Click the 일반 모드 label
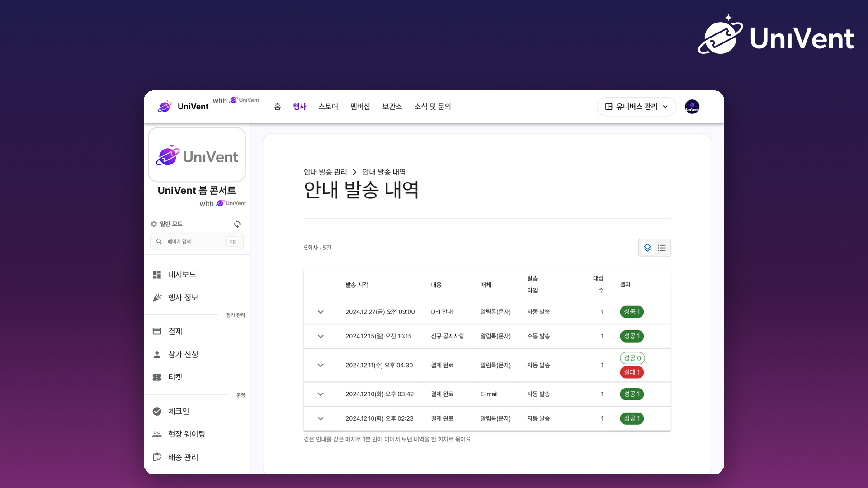868x488 pixels. 171,224
